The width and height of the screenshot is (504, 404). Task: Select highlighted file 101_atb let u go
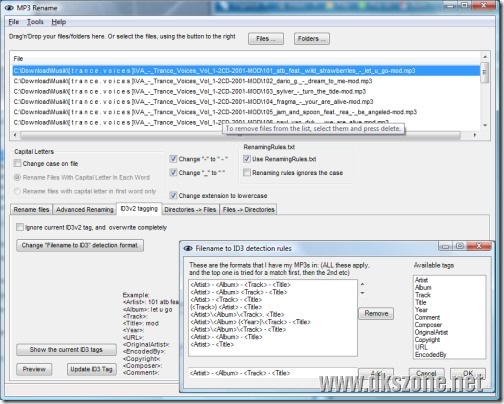246,71
